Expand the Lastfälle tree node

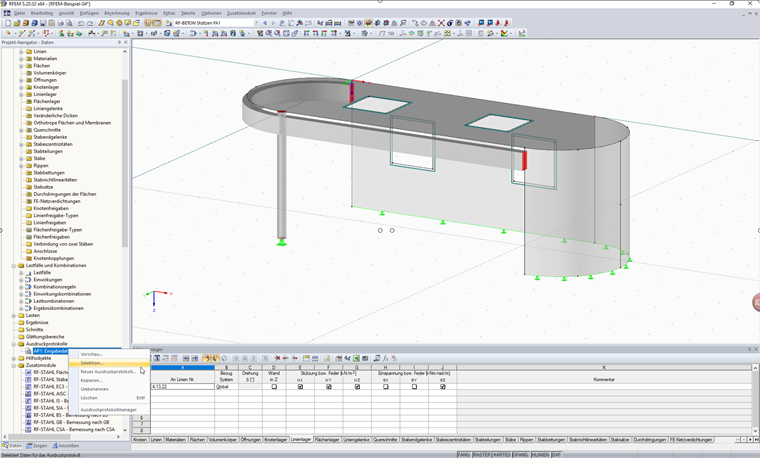click(21, 272)
